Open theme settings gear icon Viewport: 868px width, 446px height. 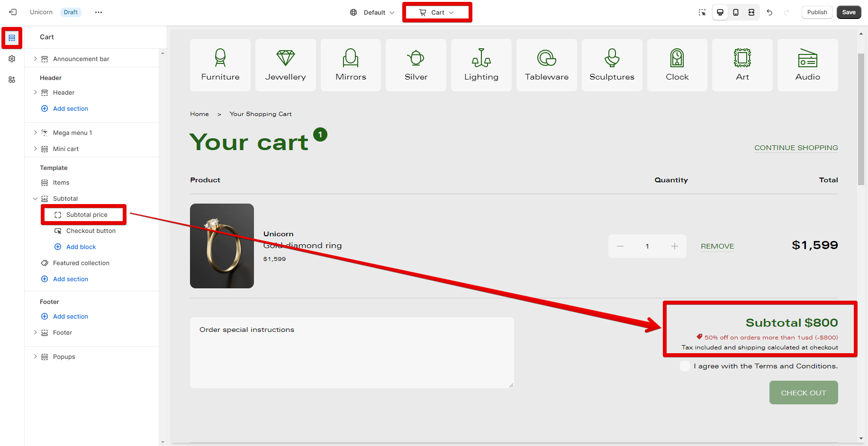coord(12,59)
